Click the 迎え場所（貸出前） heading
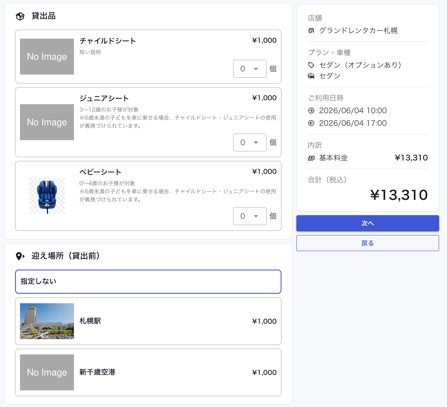The height and width of the screenshot is (407, 447). coord(65,256)
